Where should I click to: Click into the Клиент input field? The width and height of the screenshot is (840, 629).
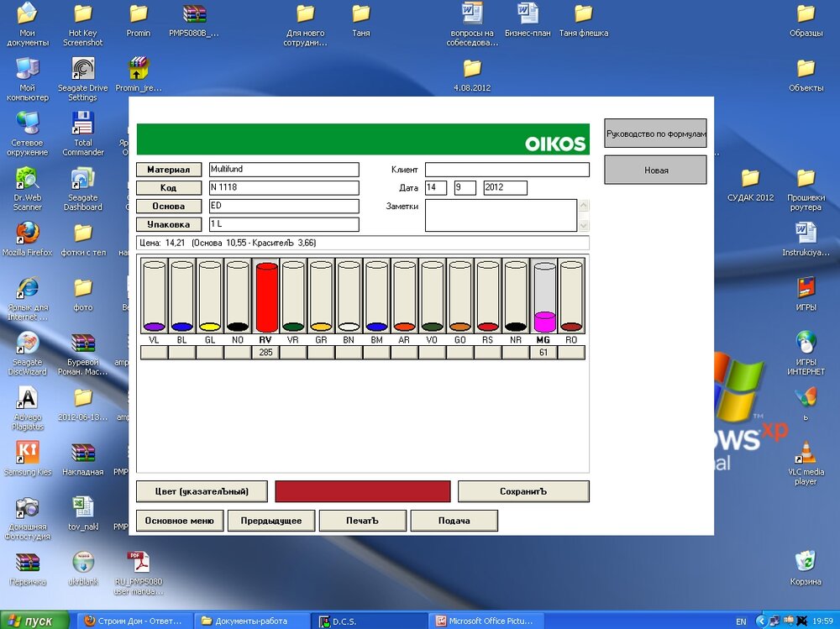(x=507, y=170)
